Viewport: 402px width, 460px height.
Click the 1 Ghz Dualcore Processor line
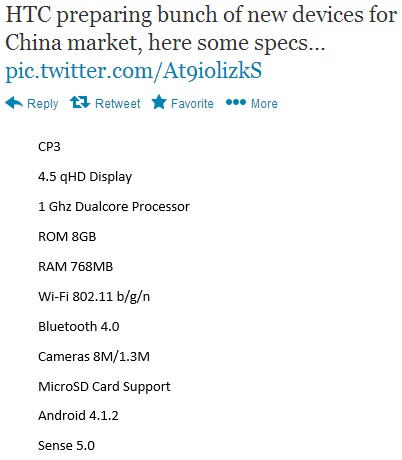pos(114,207)
